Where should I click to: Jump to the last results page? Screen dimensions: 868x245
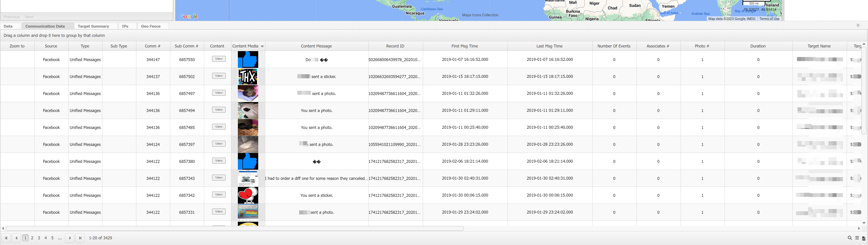click(80, 238)
